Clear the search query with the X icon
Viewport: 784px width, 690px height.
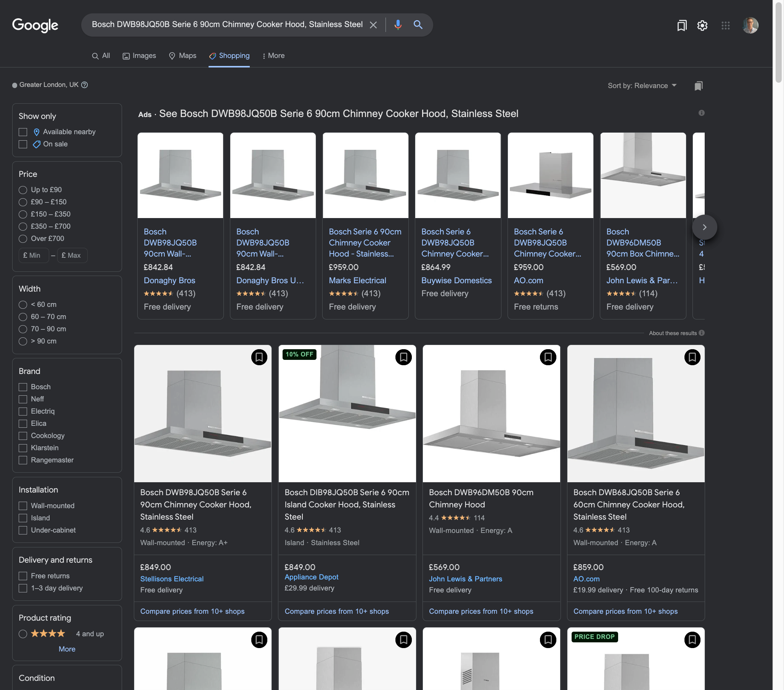click(373, 25)
